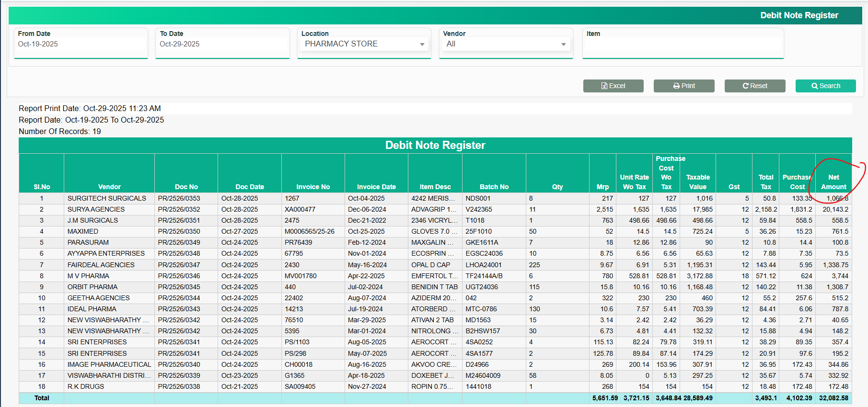This screenshot has width=868, height=407.
Task: Click the Vendor column header
Action: click(x=109, y=187)
